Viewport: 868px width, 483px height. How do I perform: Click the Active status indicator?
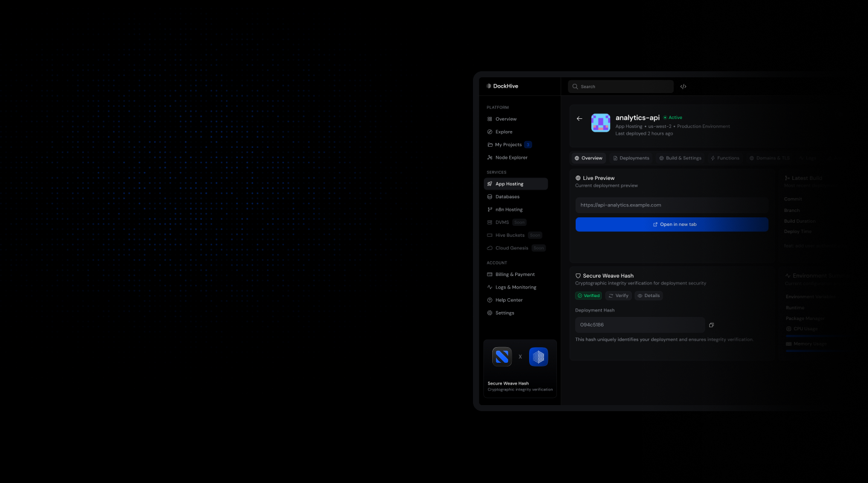point(673,117)
